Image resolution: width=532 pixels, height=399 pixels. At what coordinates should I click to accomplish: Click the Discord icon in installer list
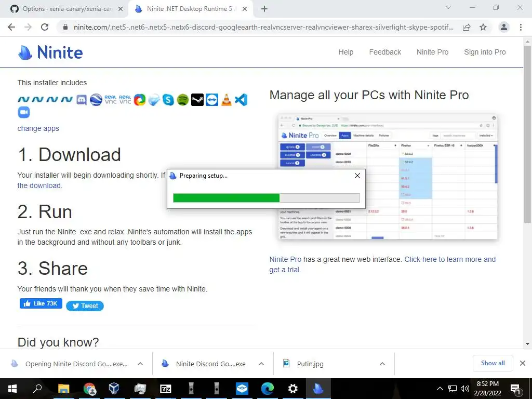pos(82,100)
